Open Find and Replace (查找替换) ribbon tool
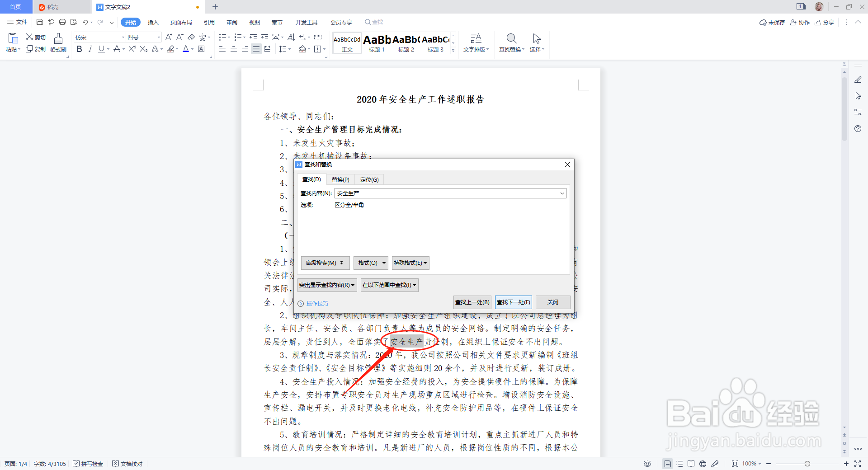The image size is (868, 470). click(x=512, y=42)
